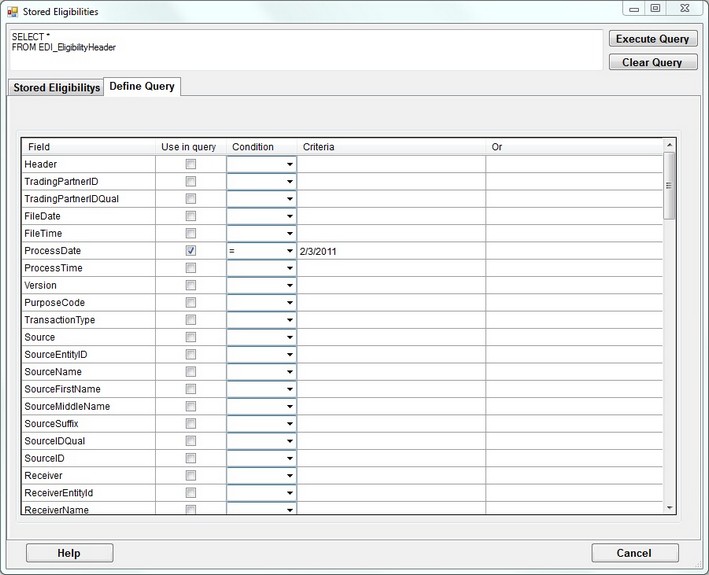Tick the SourceName use in query checkbox
709x575 pixels.
tap(191, 372)
